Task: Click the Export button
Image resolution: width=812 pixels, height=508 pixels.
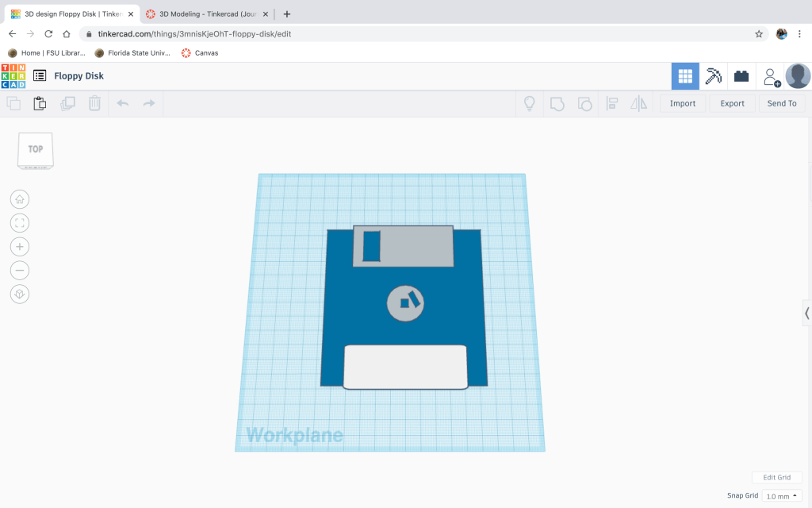Action: coord(732,103)
